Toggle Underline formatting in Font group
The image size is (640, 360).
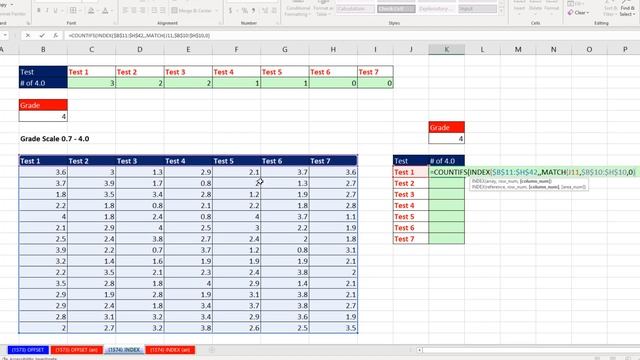56,10
